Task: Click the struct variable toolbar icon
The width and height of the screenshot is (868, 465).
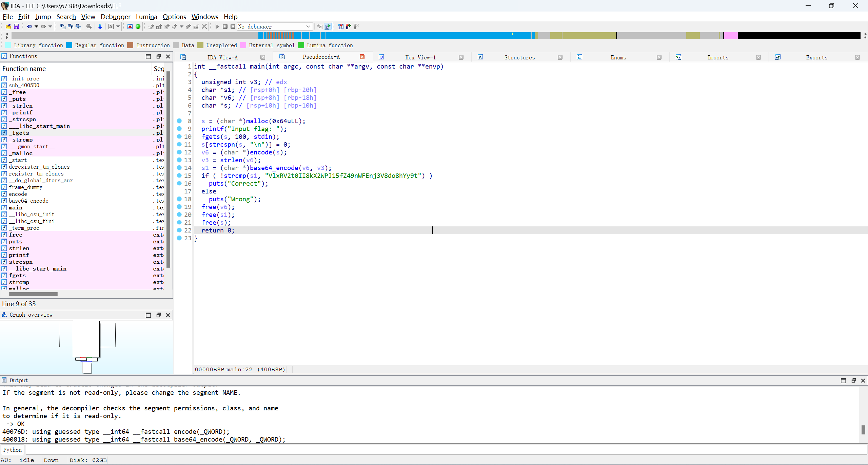Action: click(x=175, y=26)
